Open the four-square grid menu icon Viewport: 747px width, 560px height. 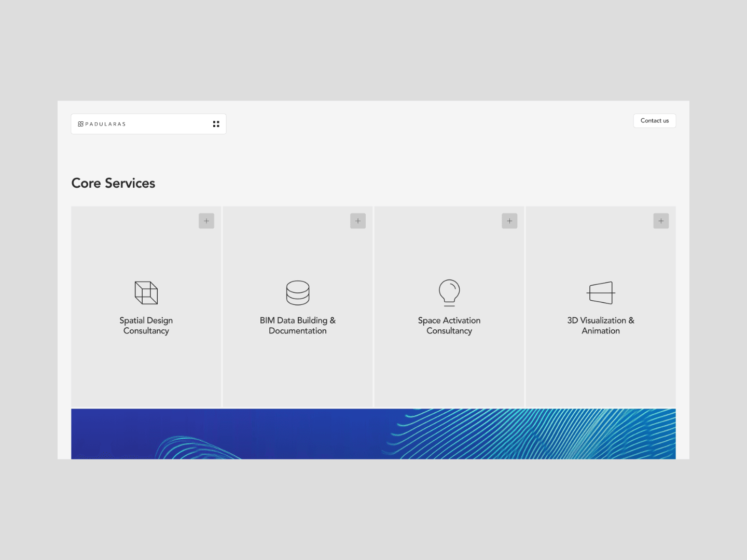click(216, 124)
